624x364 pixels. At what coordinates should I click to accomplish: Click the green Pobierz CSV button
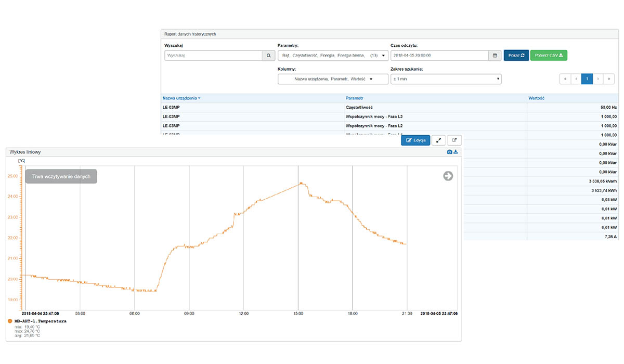tap(549, 55)
